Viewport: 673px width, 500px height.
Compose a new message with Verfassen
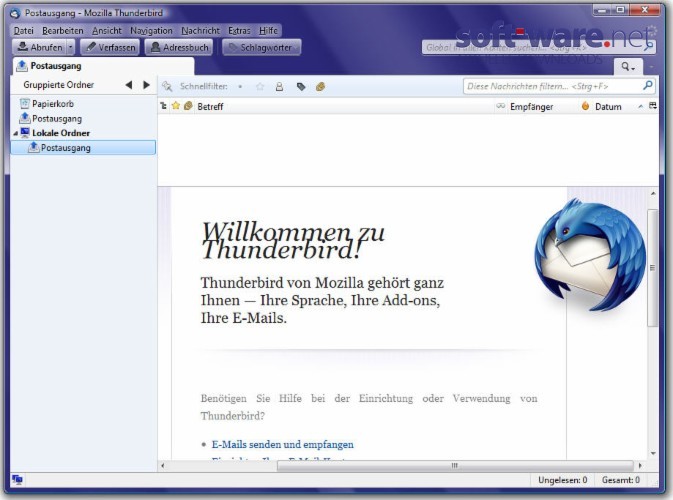click(110, 47)
